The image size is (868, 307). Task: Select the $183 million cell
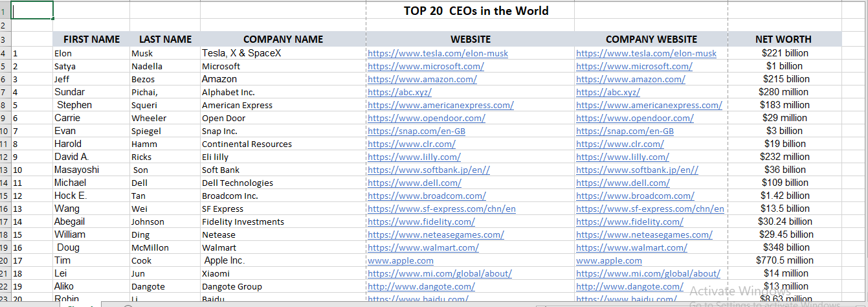pyautogui.click(x=785, y=105)
